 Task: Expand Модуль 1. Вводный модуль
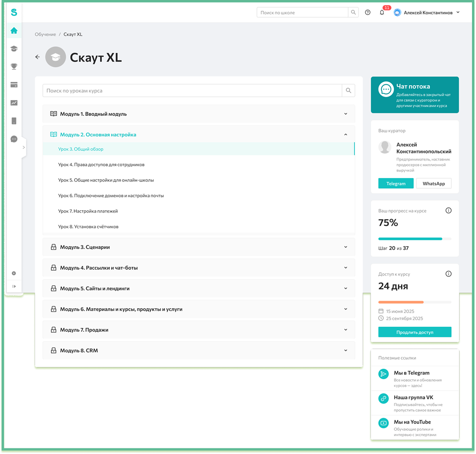pyautogui.click(x=198, y=114)
